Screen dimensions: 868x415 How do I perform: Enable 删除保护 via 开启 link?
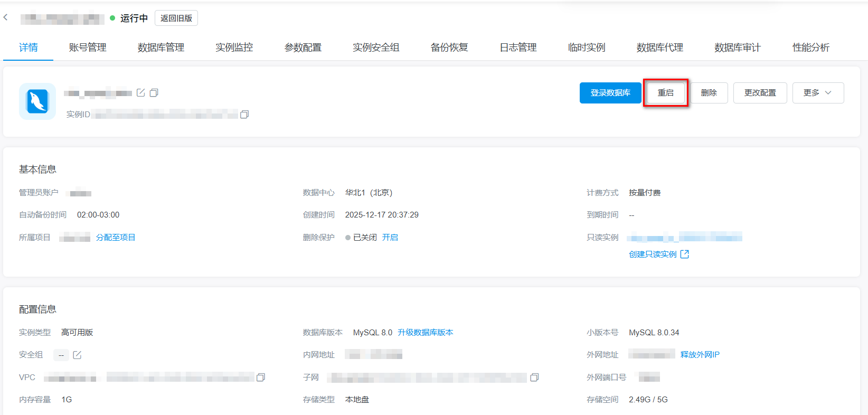pyautogui.click(x=390, y=238)
